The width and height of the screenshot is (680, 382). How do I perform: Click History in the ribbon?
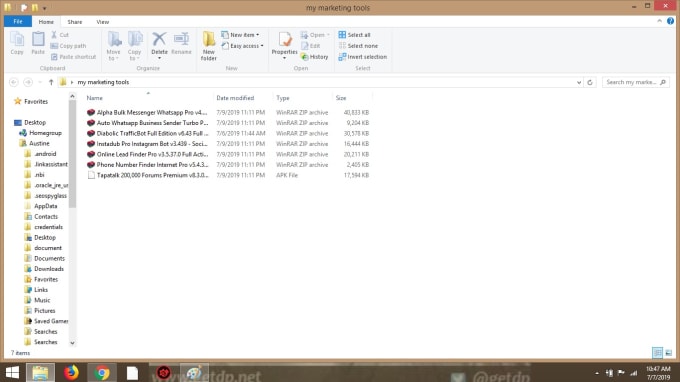click(x=314, y=57)
